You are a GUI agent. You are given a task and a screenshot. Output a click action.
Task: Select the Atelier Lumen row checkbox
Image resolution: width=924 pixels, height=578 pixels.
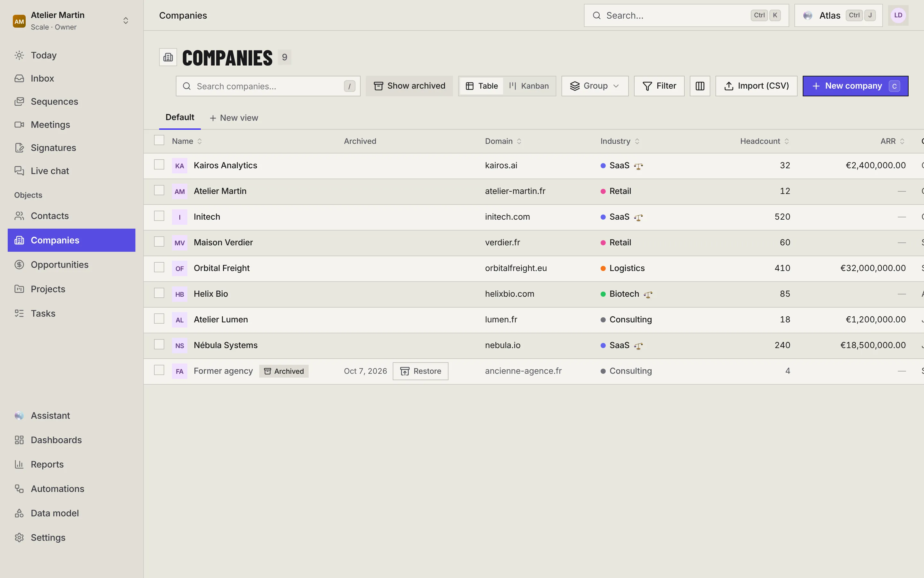pyautogui.click(x=159, y=319)
